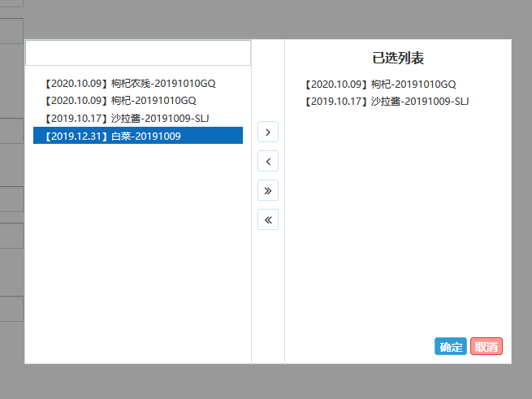This screenshot has height=399, width=532.
Task: Click the single left arrow remove button
Action: coord(268,161)
